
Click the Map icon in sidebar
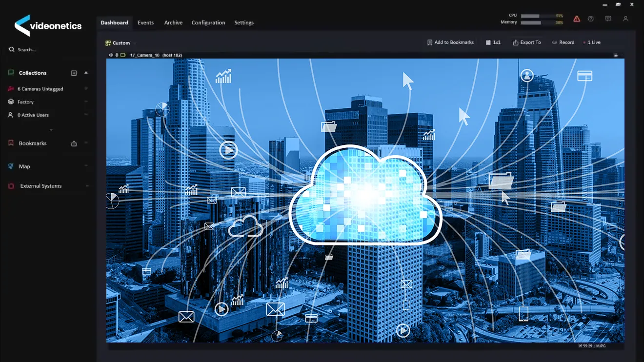pyautogui.click(x=11, y=166)
